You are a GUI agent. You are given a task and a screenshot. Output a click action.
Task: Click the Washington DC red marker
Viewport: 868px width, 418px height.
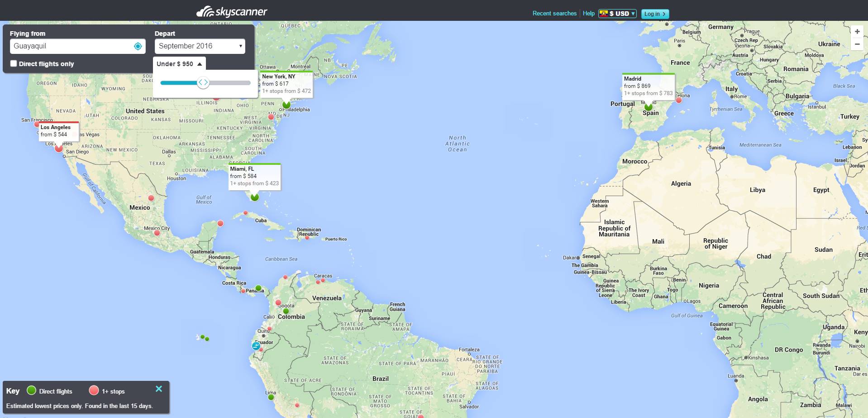(271, 117)
